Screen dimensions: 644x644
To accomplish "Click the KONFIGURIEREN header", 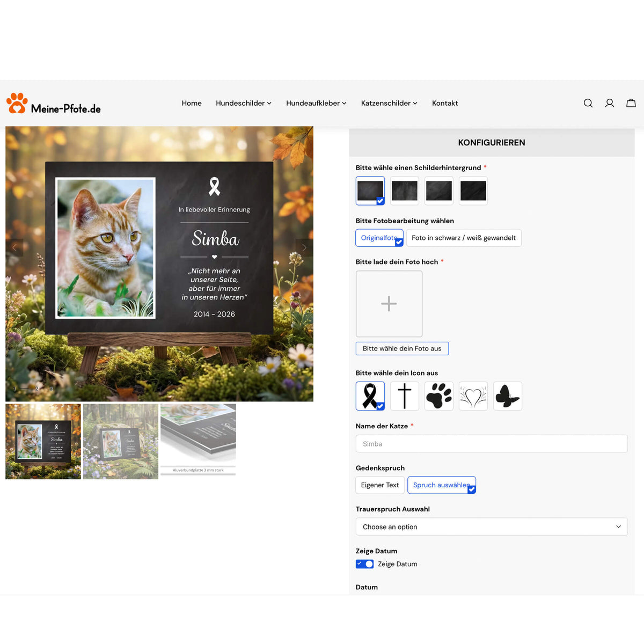I will point(492,143).
